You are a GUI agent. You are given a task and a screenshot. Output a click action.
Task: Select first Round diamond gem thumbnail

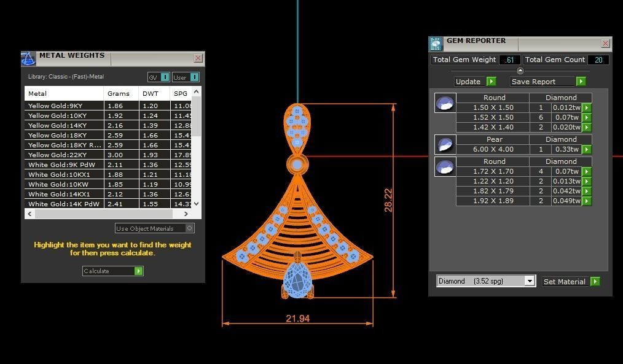pyautogui.click(x=445, y=103)
